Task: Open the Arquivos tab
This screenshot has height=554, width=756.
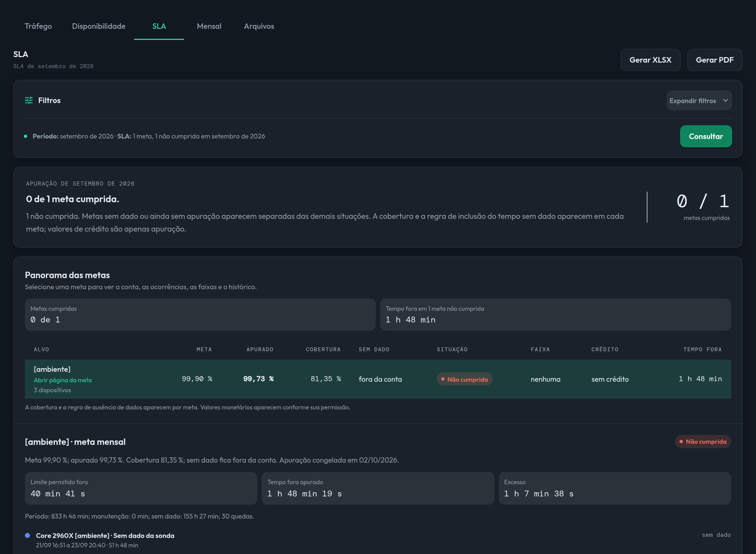Action: point(259,26)
